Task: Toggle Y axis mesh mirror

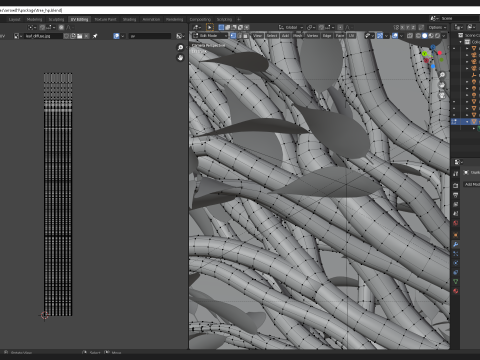Action: (x=408, y=27)
